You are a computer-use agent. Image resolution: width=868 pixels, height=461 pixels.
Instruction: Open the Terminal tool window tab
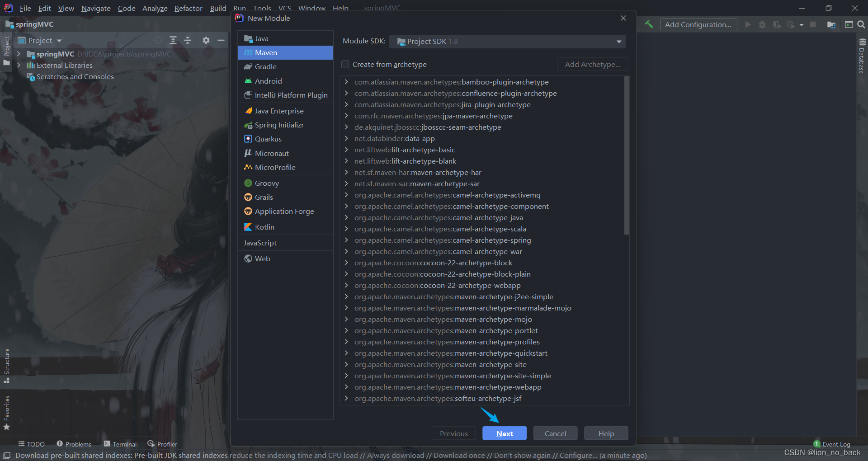(120, 444)
